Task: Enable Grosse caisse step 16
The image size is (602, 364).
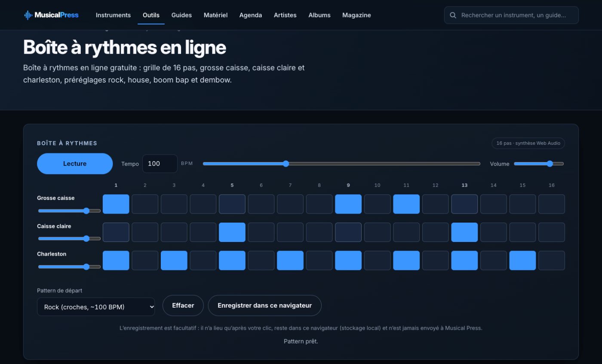Action: [x=552, y=204]
